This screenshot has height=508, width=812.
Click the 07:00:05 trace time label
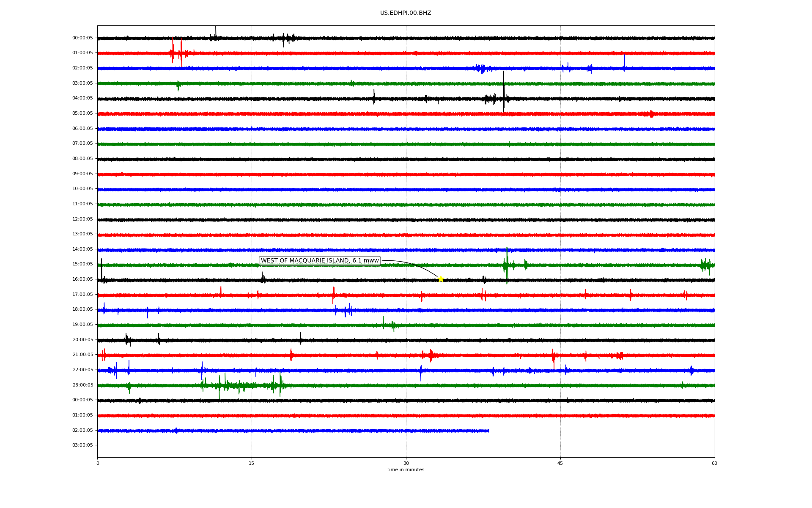[82, 144]
